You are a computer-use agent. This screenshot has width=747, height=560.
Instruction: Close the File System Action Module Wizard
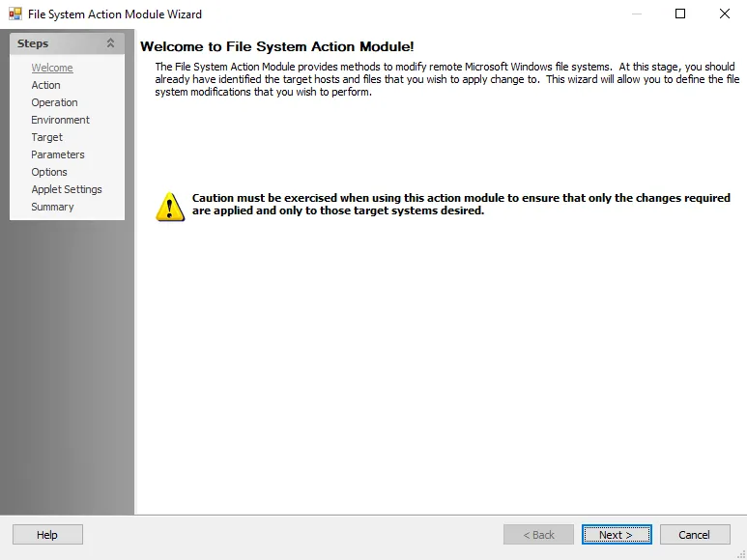coord(724,14)
